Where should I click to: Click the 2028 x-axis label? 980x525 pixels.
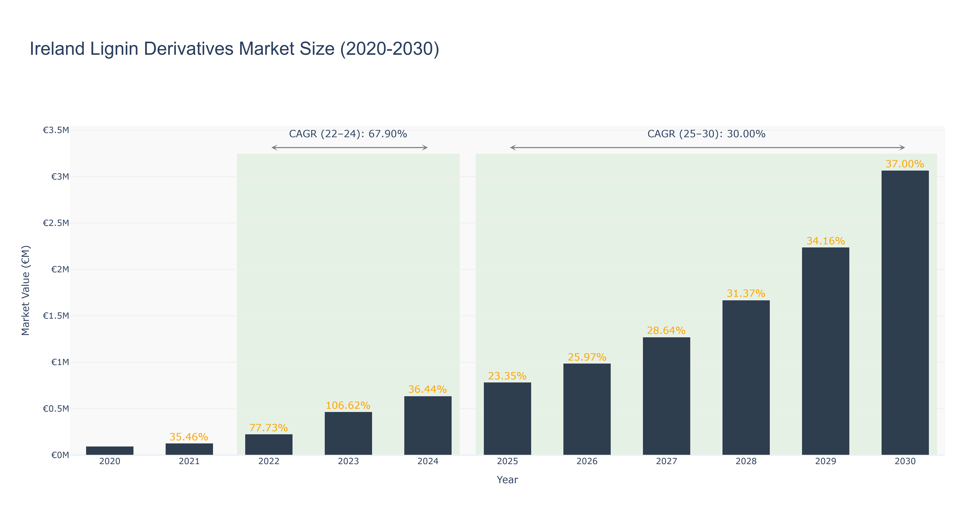746,461
